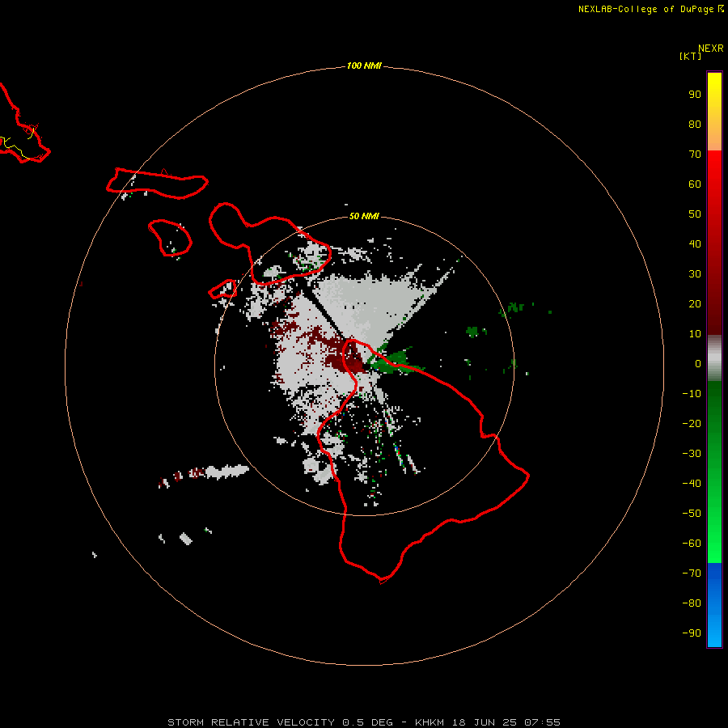Click the [KT] units label above colorbar
The height and width of the screenshot is (728, 728).
691,56
